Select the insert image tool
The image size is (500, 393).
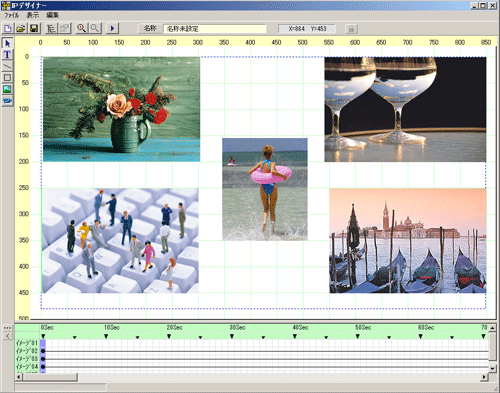[x=7, y=89]
